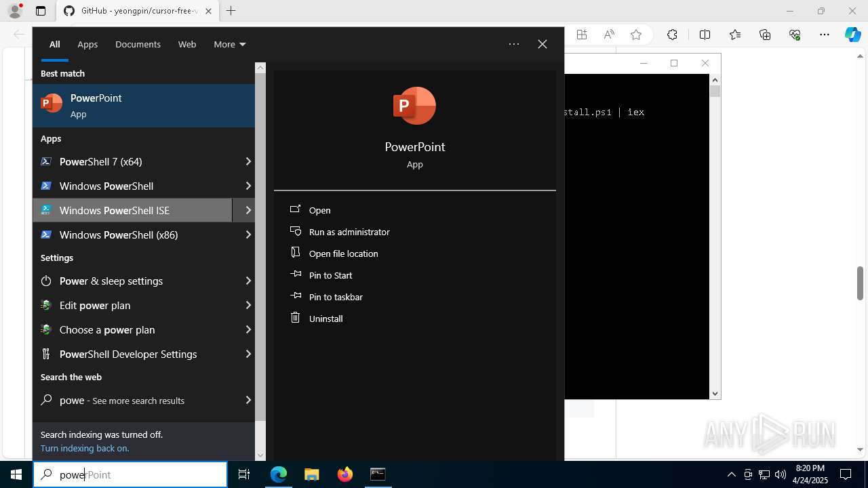This screenshot has height=488, width=868.
Task: Open Edge Favorites list
Action: click(x=735, y=35)
